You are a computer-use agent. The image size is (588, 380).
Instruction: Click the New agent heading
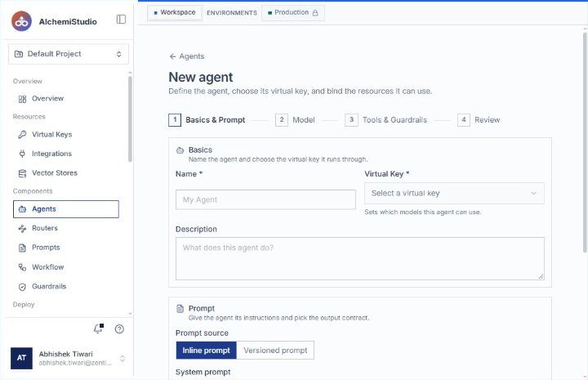point(201,77)
